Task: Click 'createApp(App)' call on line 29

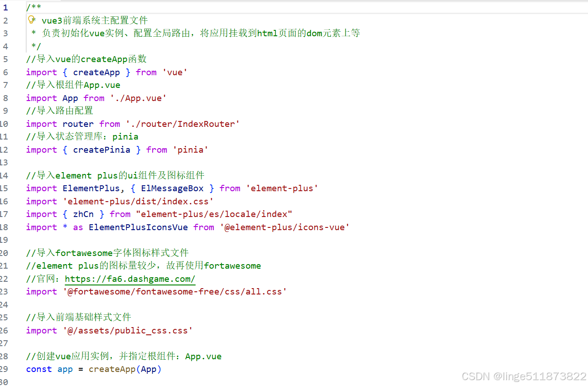Action: point(125,369)
